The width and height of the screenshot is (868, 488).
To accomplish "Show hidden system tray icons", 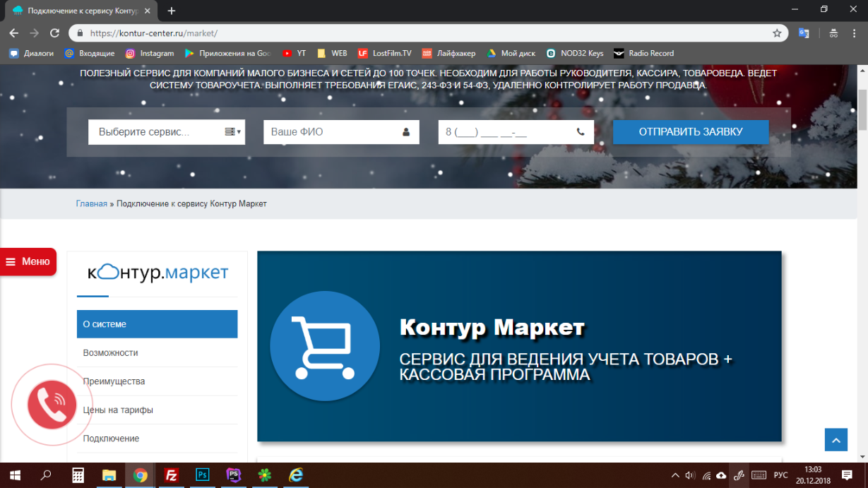I will tap(675, 475).
